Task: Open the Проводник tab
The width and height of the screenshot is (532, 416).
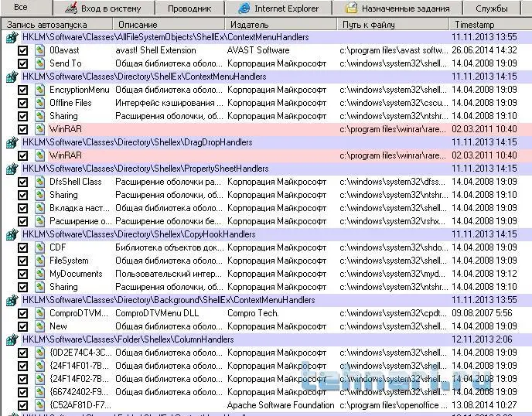Action: (189, 9)
